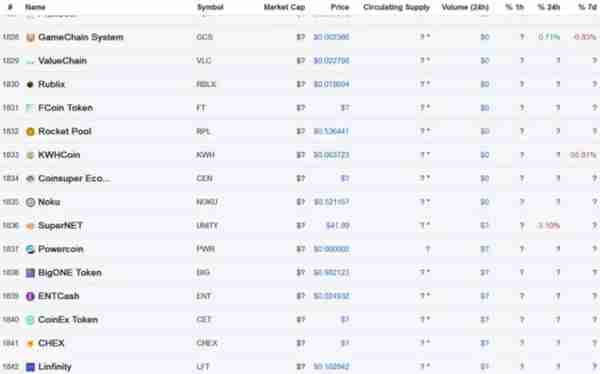Open SuperNET price link
Image resolution: width=600 pixels, height=374 pixels.
pyautogui.click(x=338, y=225)
